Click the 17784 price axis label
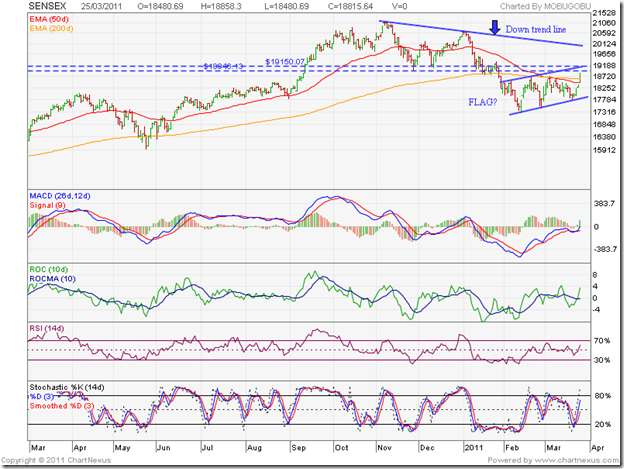 coord(604,99)
